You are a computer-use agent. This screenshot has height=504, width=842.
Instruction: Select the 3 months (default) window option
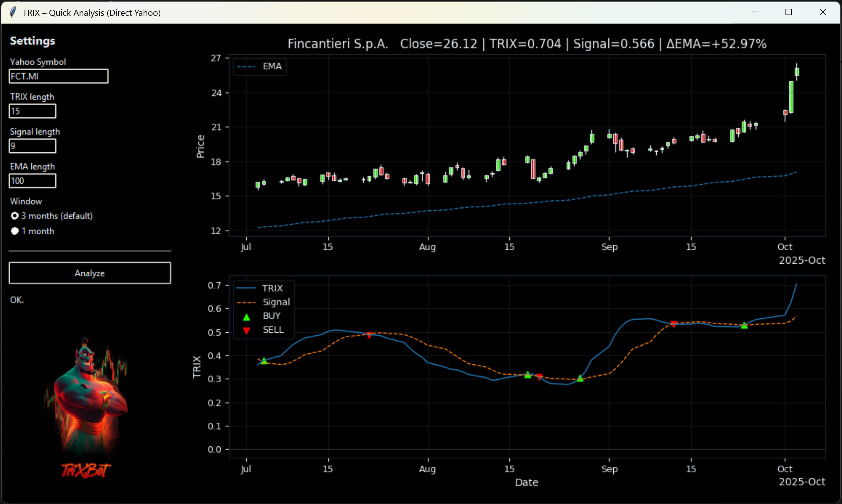point(15,216)
